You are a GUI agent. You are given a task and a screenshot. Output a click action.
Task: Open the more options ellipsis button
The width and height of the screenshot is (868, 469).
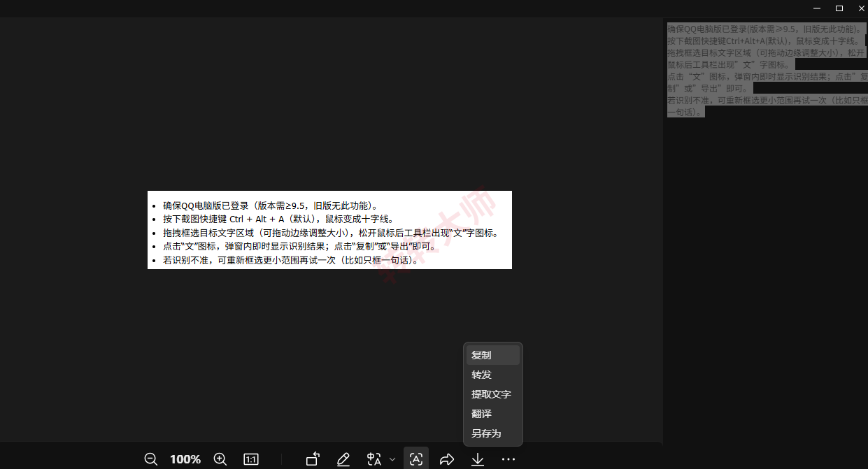point(508,459)
